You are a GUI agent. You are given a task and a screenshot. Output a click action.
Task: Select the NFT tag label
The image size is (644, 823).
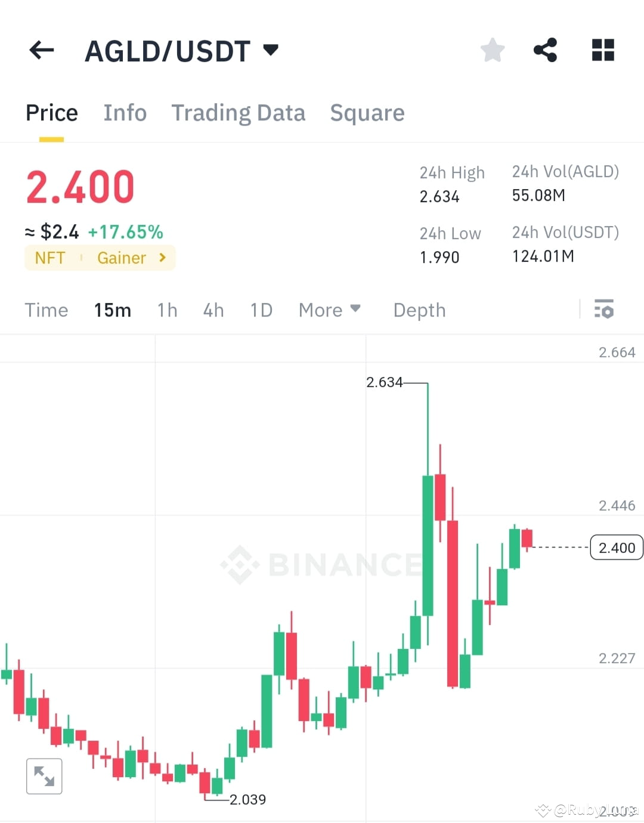point(50,258)
